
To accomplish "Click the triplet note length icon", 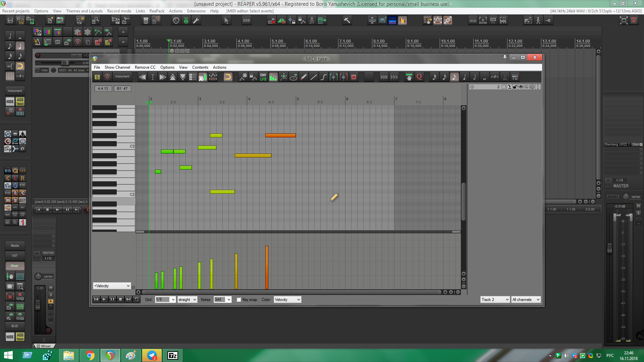I will [494, 77].
